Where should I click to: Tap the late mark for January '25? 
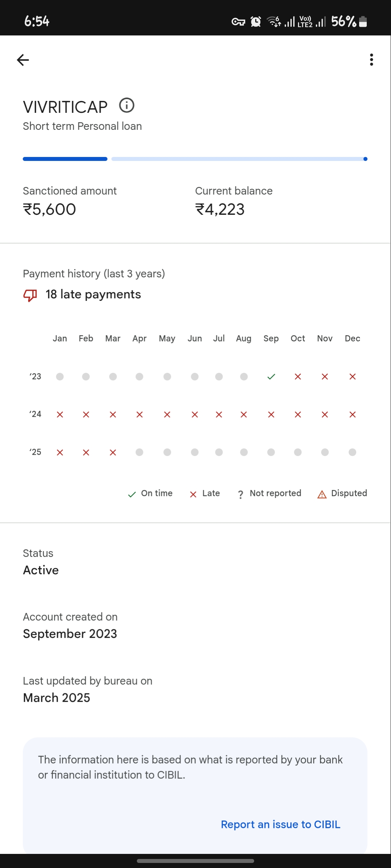(x=60, y=452)
